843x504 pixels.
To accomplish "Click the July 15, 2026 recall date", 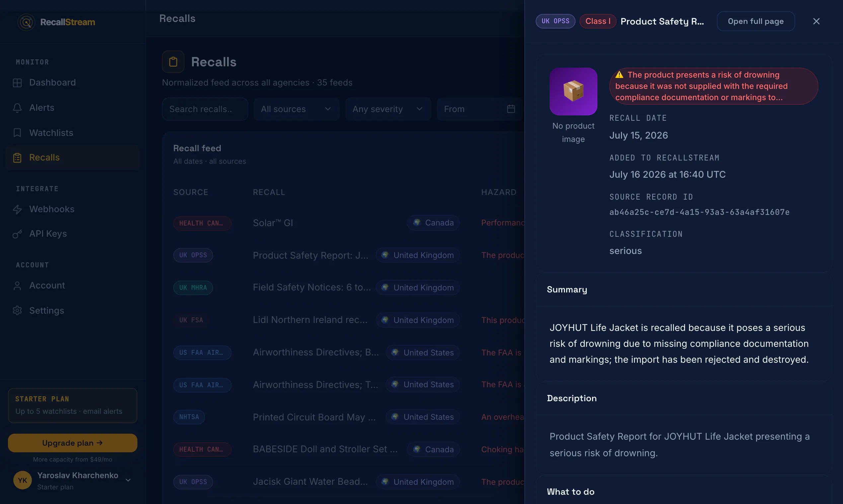I will tap(638, 136).
